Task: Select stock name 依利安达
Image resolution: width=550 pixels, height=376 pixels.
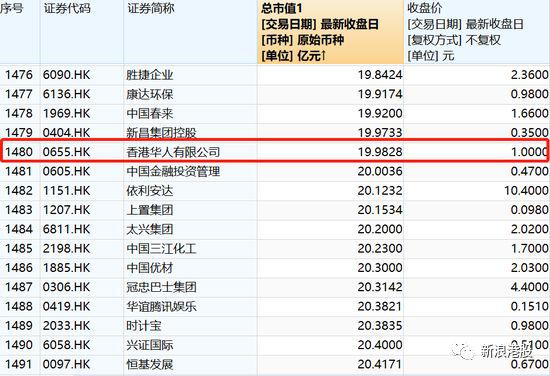Action: pos(150,190)
